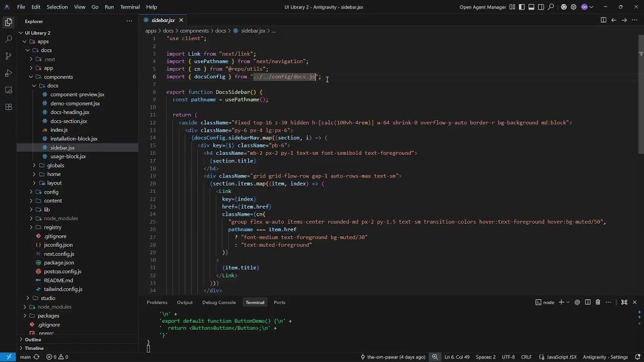This screenshot has width=644, height=362.
Task: Open Explorer views and more actions menu
Action: (x=129, y=21)
